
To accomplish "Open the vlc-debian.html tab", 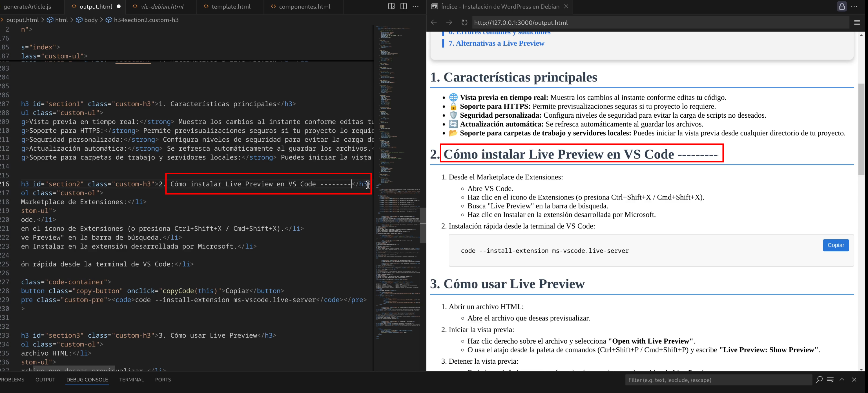I will pos(161,6).
